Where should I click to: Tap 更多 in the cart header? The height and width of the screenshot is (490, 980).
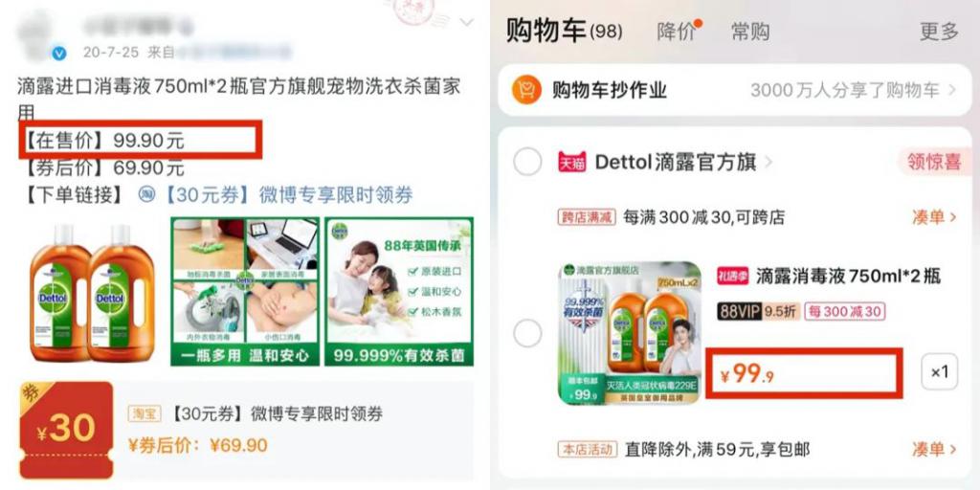tap(939, 31)
